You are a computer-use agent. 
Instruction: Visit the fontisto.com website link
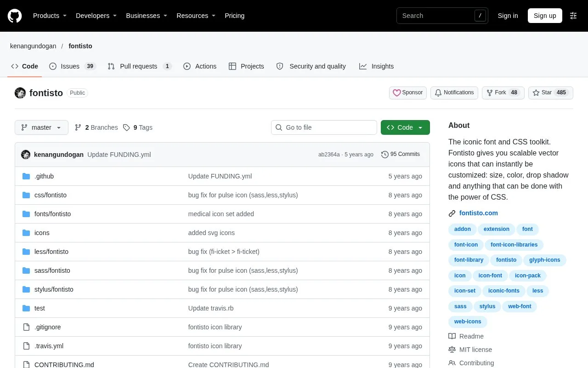(479, 213)
